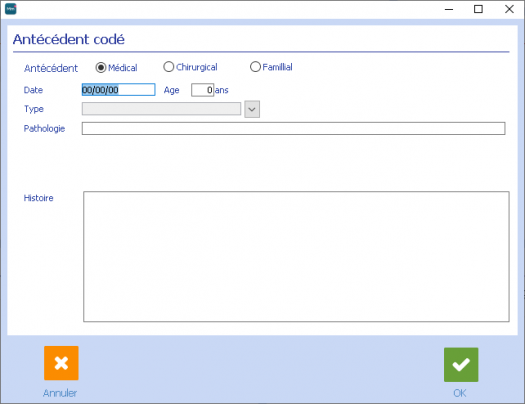Click the application icon in title bar

(11, 9)
